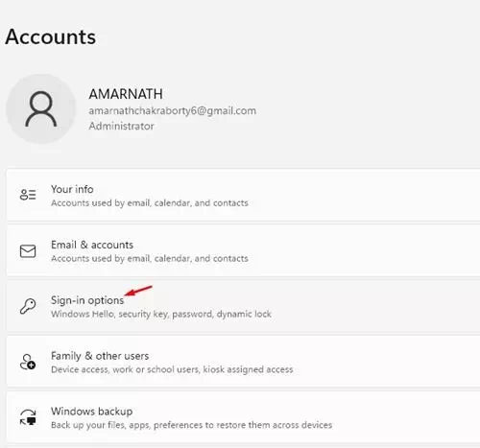This screenshot has width=480, height=448.
Task: Open Sign-in options
Action: [243, 306]
